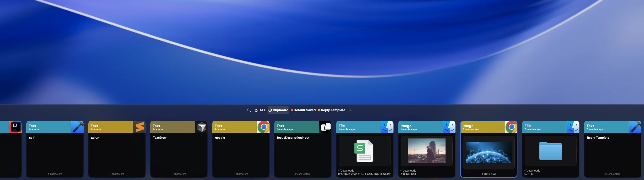
Task: Open the clipboard search magnifier icon
Action: (x=249, y=110)
